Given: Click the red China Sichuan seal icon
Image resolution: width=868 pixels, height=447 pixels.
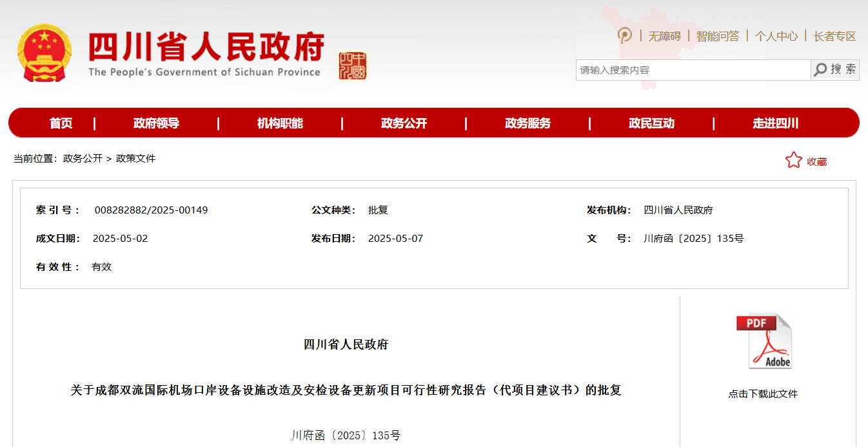Looking at the screenshot, I should [x=353, y=66].
